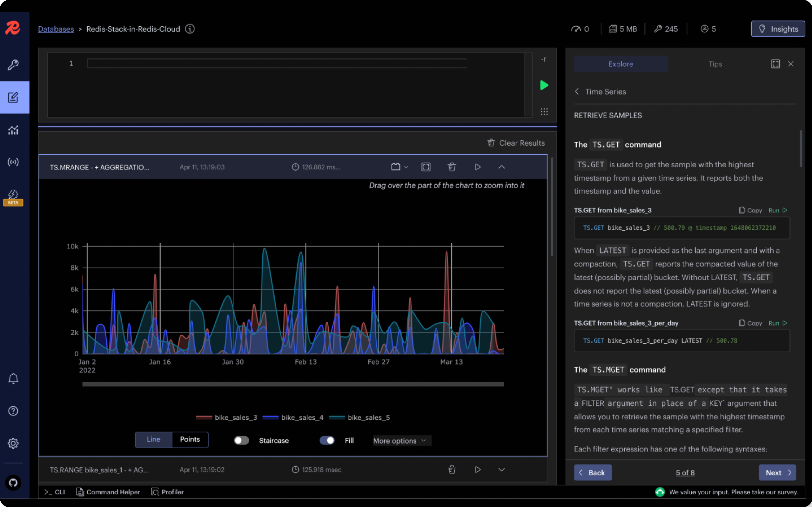Screen dimensions: 812x507
Task: Click the results list scrollbar
Action: pos(552,206)
